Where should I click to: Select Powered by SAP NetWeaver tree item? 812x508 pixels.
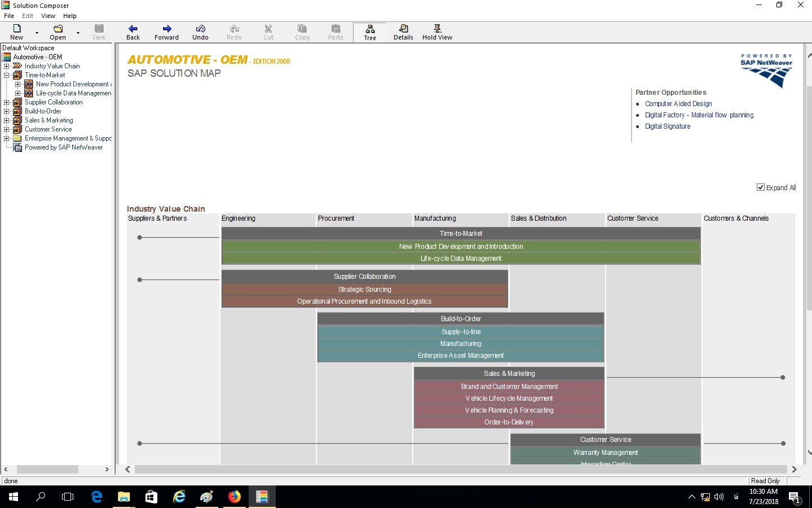(64, 147)
